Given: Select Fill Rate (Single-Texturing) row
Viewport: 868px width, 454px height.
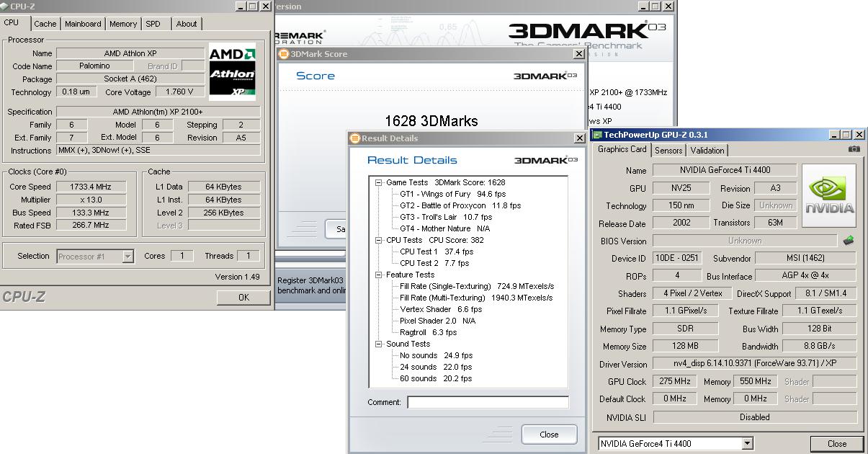Looking at the screenshot, I should coord(477,286).
